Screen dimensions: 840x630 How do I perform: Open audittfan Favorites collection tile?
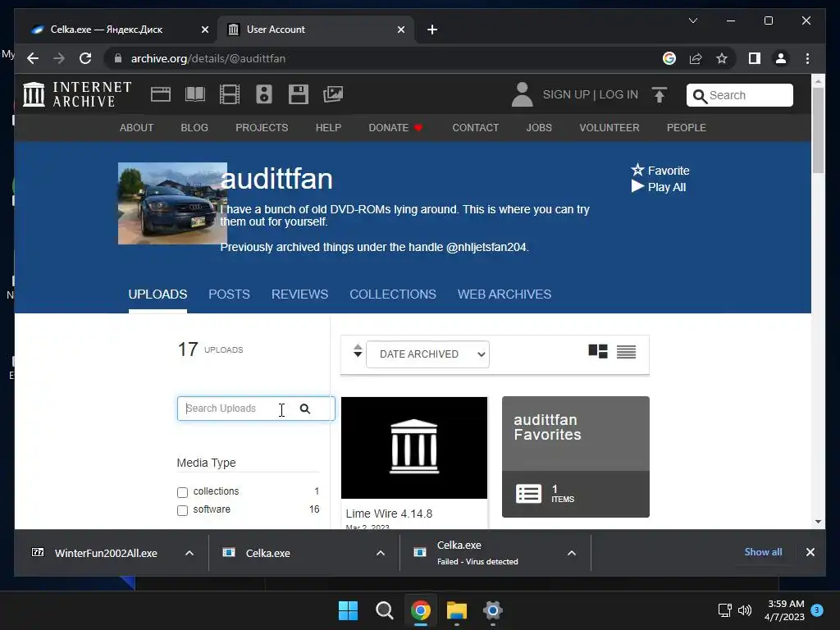click(x=575, y=457)
